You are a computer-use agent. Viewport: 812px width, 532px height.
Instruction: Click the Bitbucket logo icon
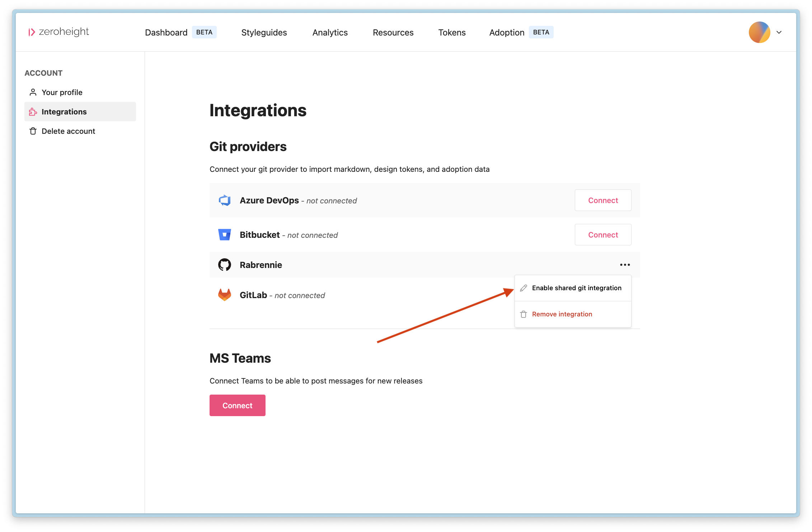pyautogui.click(x=225, y=235)
